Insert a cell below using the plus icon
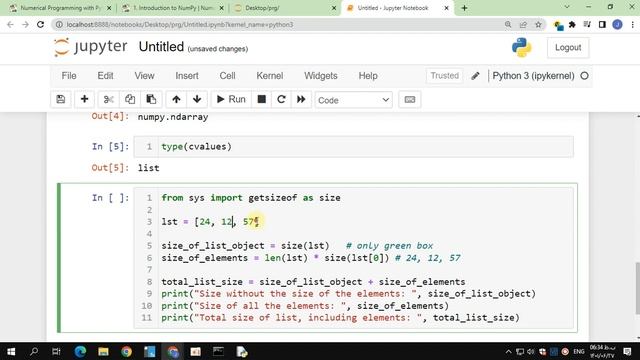This screenshot has width=640, height=360. (84, 100)
